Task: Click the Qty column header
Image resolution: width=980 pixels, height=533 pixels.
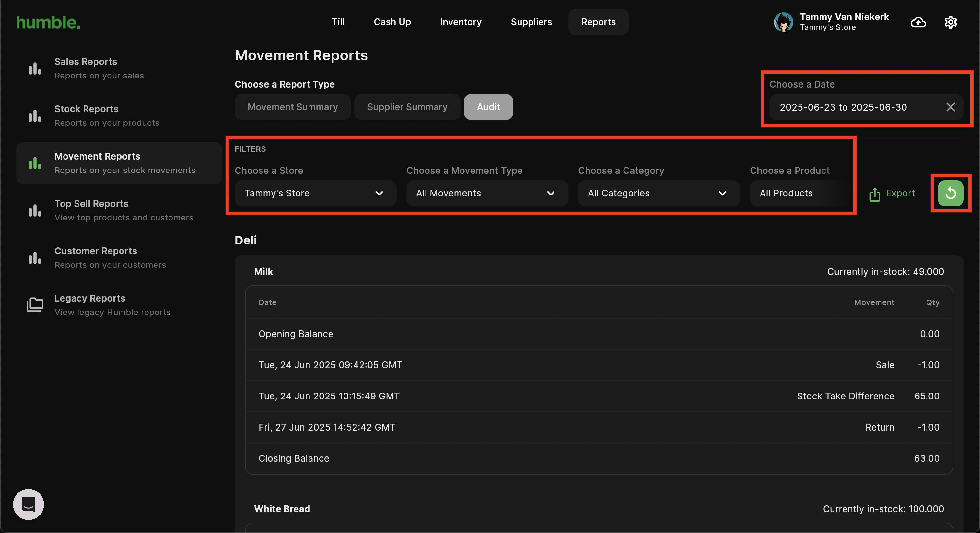Action: [932, 302]
